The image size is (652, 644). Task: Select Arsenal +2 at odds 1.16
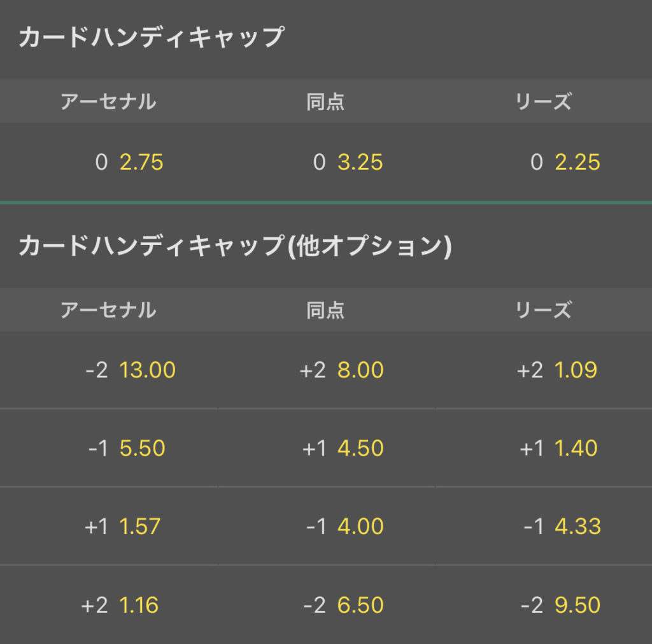point(120,605)
